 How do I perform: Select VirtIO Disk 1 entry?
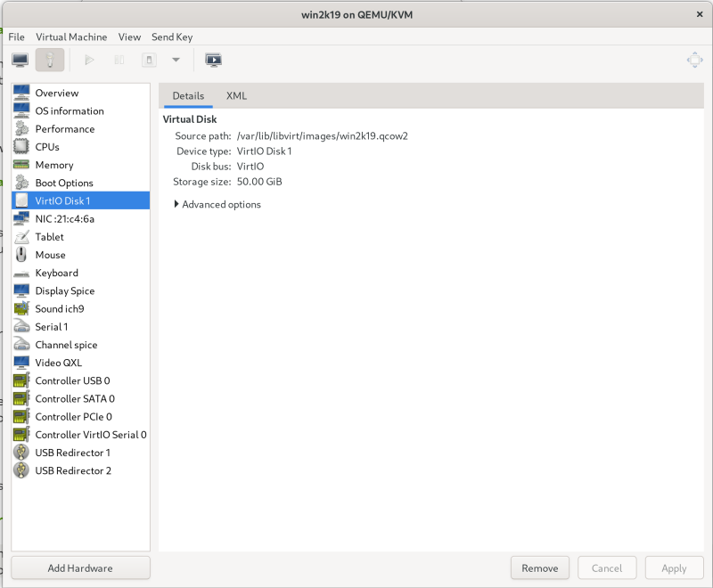pos(80,200)
